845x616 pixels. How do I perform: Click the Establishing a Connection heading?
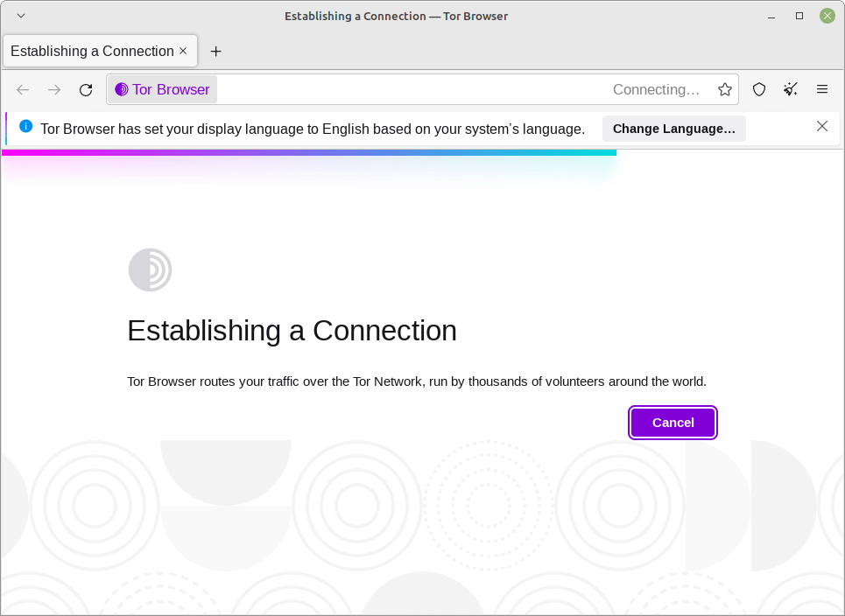[292, 331]
